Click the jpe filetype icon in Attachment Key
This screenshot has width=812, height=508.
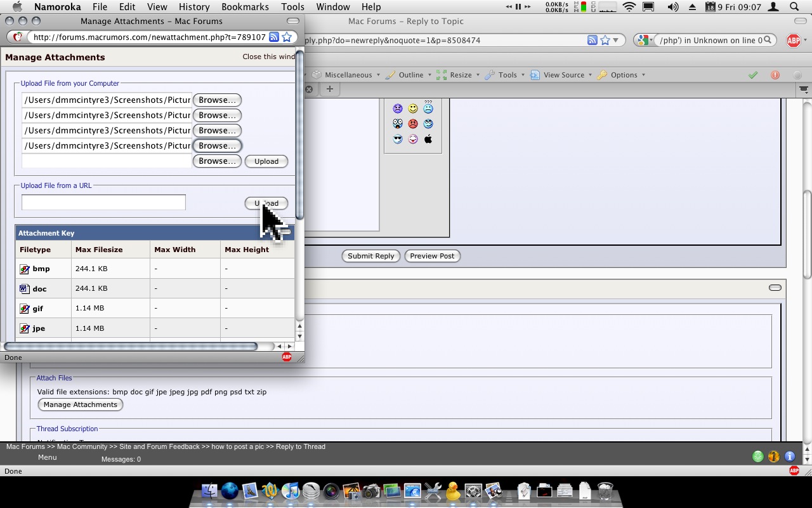pos(25,328)
